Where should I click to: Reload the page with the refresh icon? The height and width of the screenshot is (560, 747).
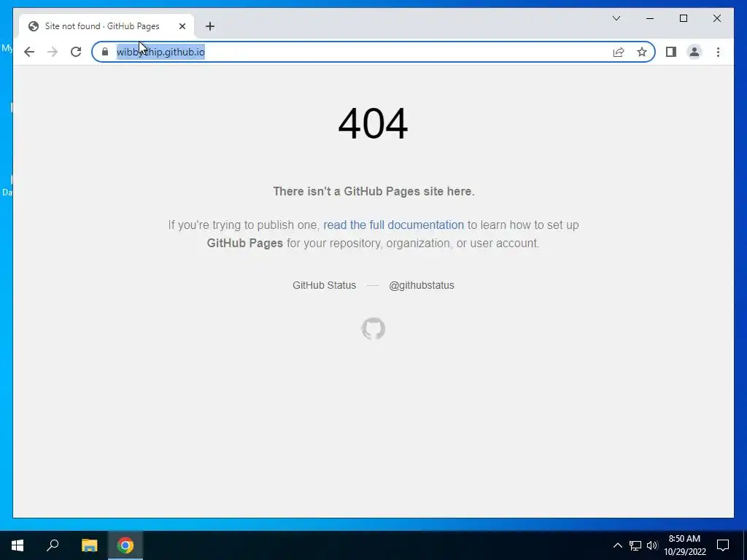(x=76, y=52)
